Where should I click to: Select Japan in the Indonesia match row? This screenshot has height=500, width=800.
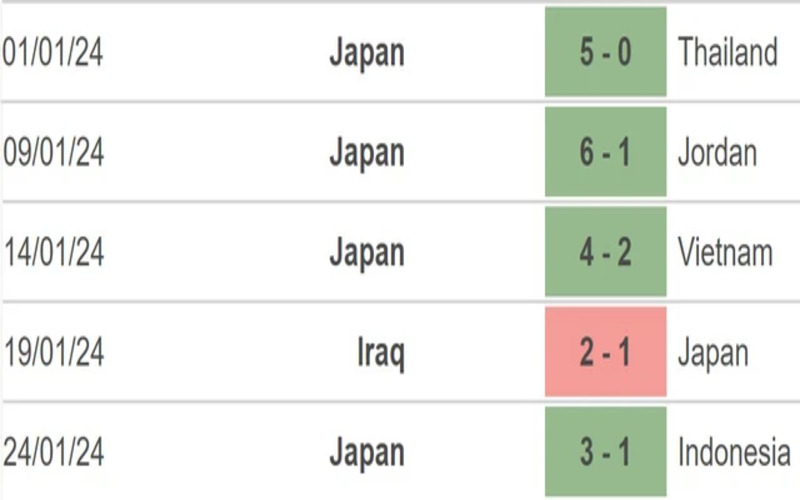coord(367,452)
